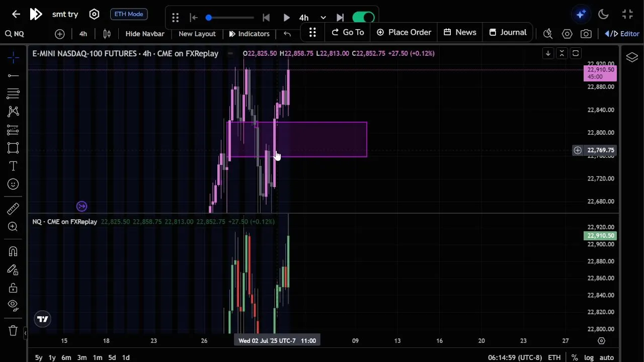This screenshot has width=644, height=362.
Task: Toggle stay in drawing mode
Action: pyautogui.click(x=14, y=270)
